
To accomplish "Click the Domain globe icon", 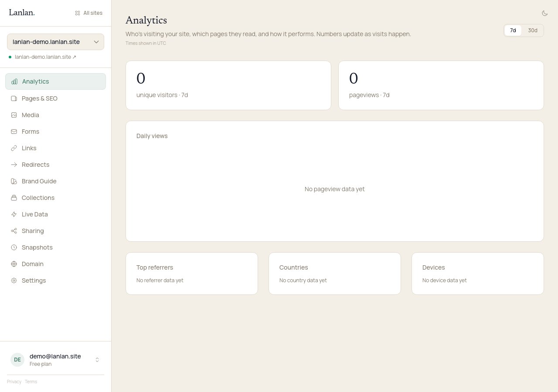I will tap(14, 264).
